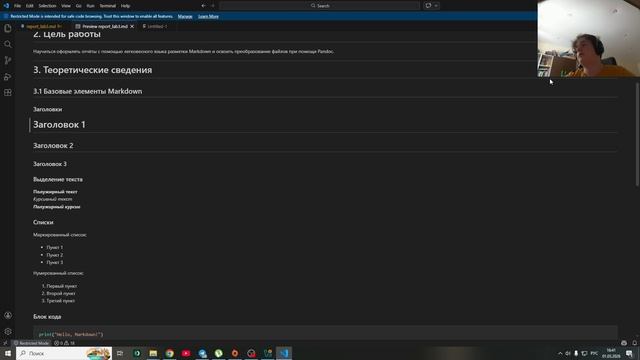
Task: Click the Learn More link
Action: coord(208,16)
